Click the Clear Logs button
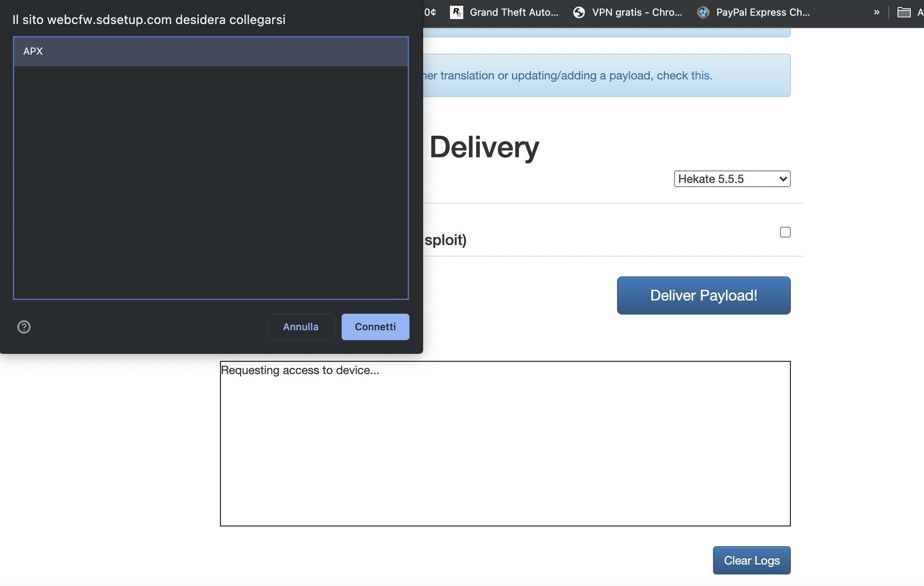This screenshot has width=924, height=586. coord(752,560)
